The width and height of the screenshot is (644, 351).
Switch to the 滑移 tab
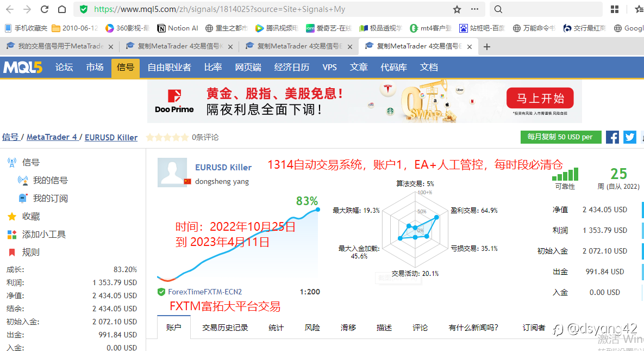(x=348, y=328)
